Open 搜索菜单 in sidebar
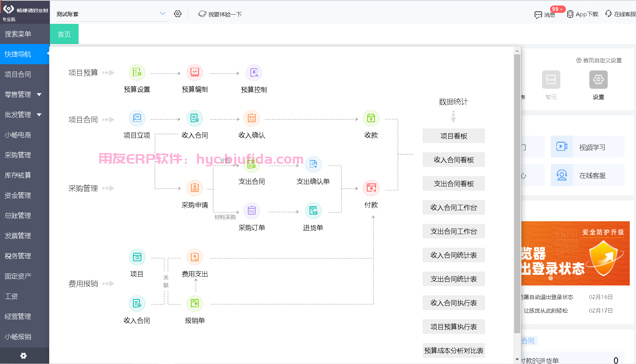The image size is (636, 364). click(25, 34)
